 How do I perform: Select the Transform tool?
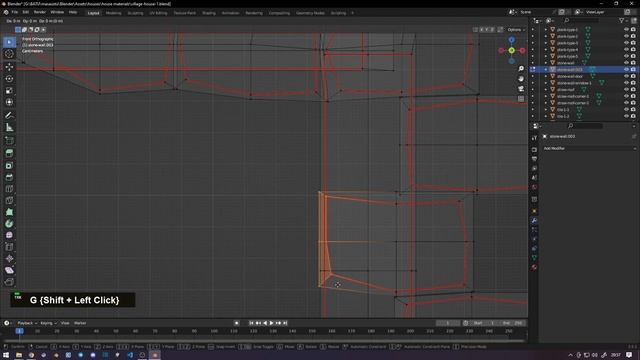(x=9, y=102)
